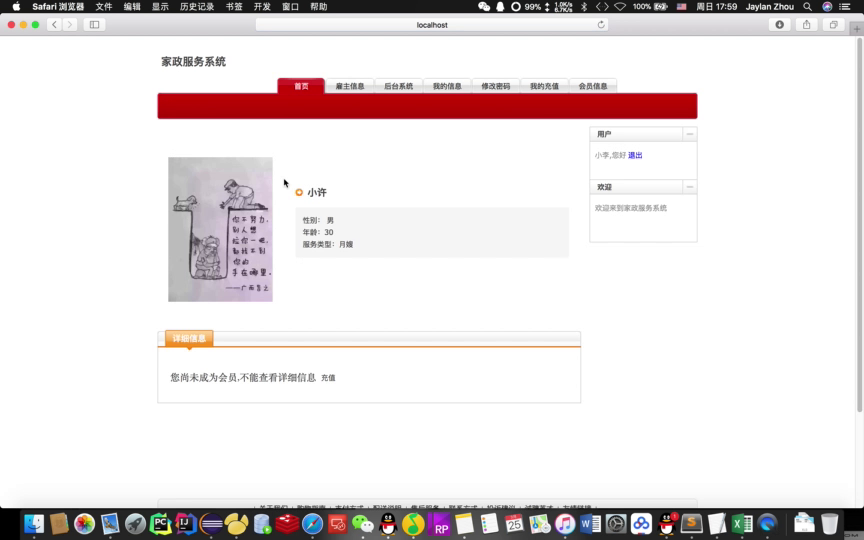This screenshot has height=540, width=864.
Task: Collapse the 欢迎 panel
Action: point(689,187)
